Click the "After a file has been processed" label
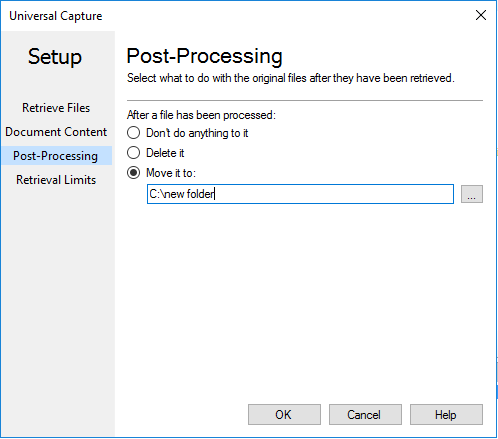 (x=201, y=115)
